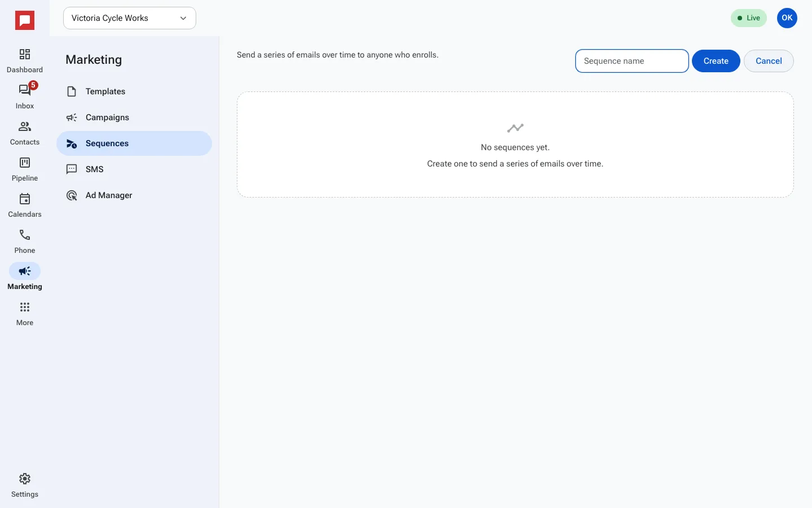Screen dimensions: 812x508
Task: Click the green Live status badge
Action: (749, 18)
